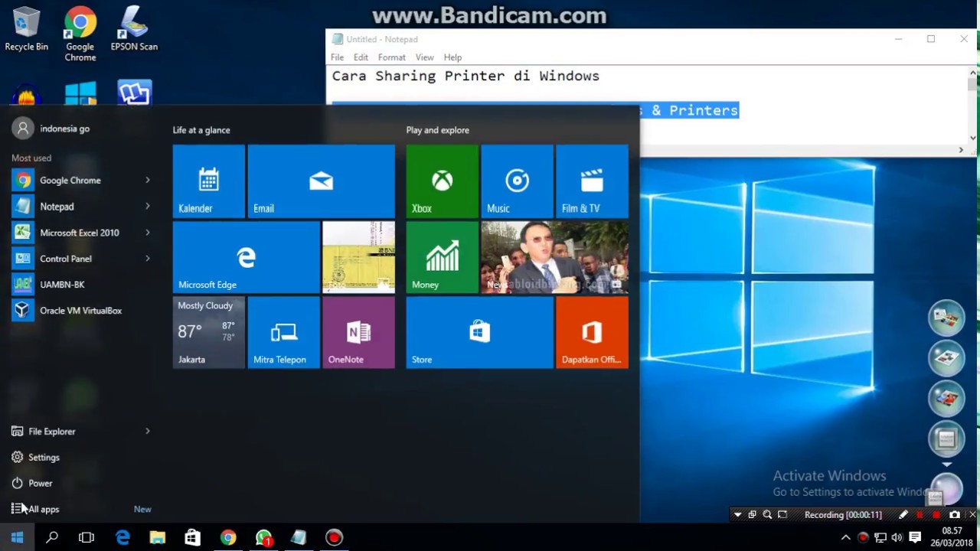Open File Explorer from Start menu
This screenshot has height=551, width=980.
[52, 432]
